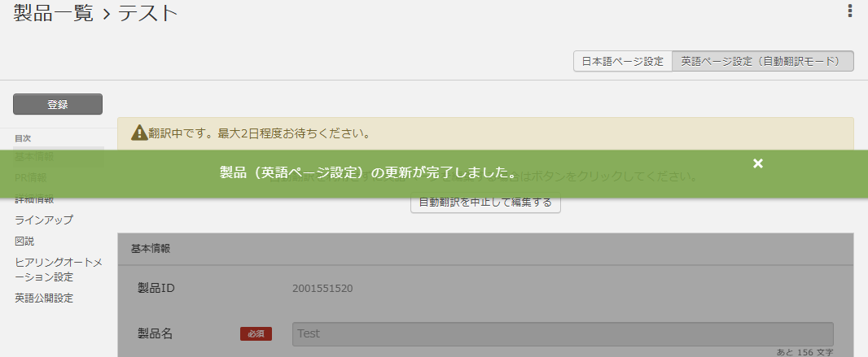This screenshot has width=868, height=357.
Task: Click the 製品ID value 2001551520
Action: (x=322, y=288)
